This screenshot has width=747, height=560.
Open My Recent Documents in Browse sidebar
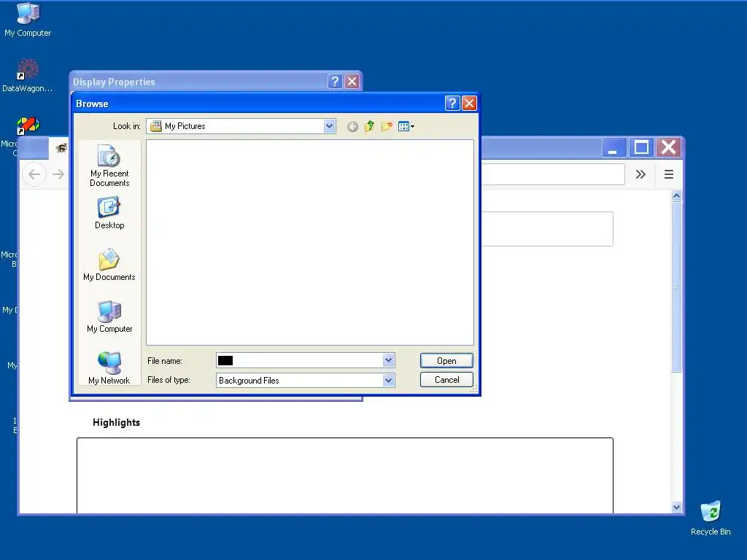[x=109, y=166]
